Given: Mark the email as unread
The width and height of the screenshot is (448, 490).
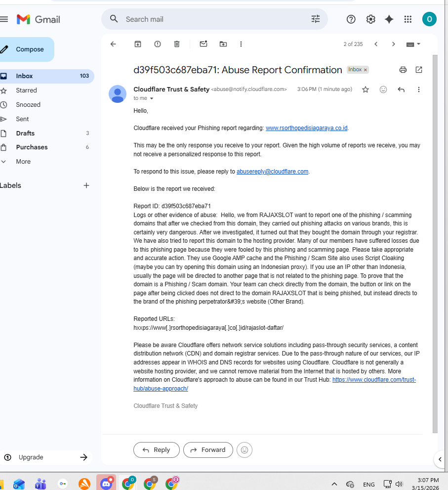Looking at the screenshot, I should (204, 44).
